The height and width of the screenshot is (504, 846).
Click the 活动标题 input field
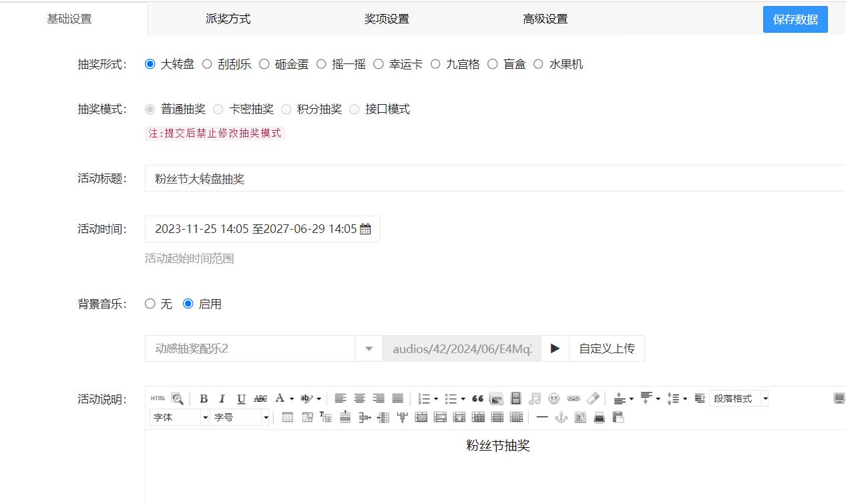(x=495, y=178)
